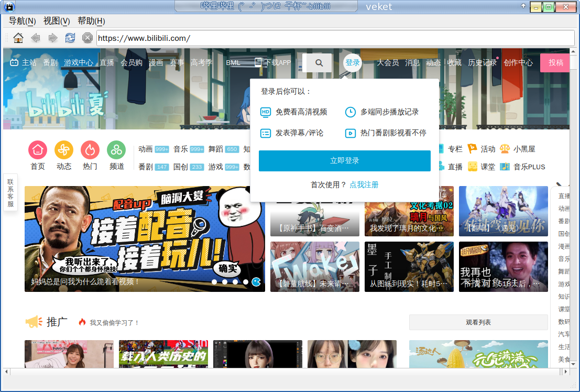Open the window menu icon in title bar

[x=9, y=7]
